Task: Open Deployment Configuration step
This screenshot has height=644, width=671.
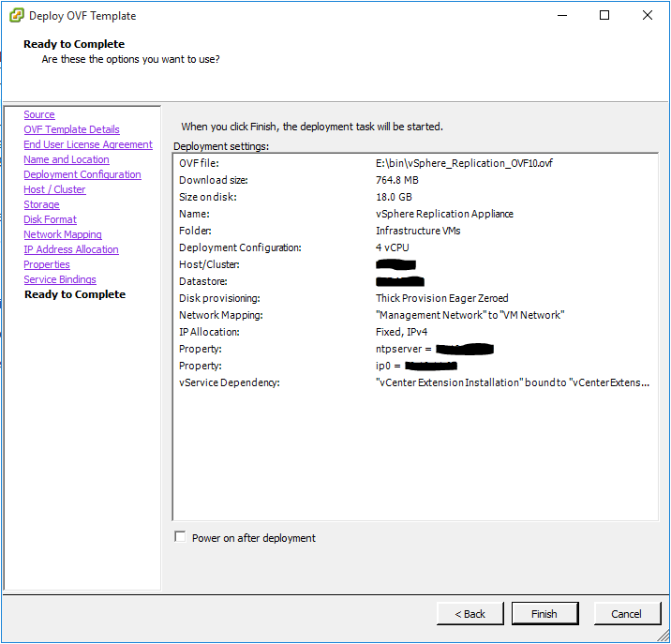Action: pyautogui.click(x=82, y=174)
